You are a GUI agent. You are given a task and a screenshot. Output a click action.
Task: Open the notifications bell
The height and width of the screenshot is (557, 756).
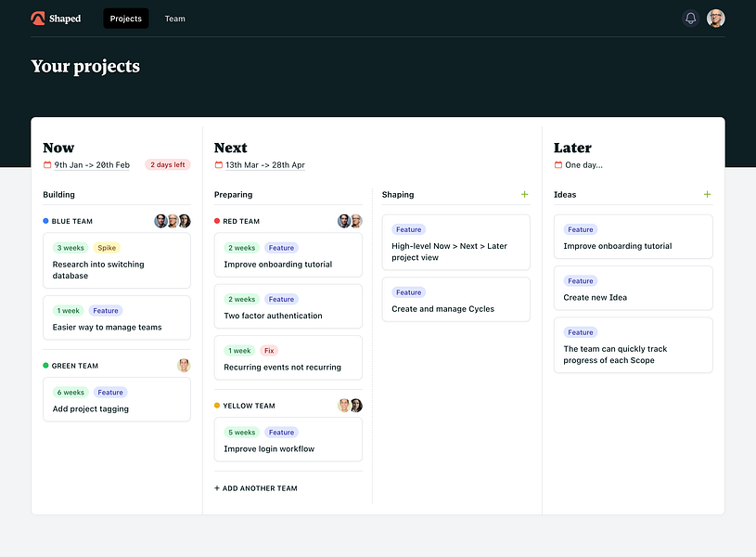690,19
